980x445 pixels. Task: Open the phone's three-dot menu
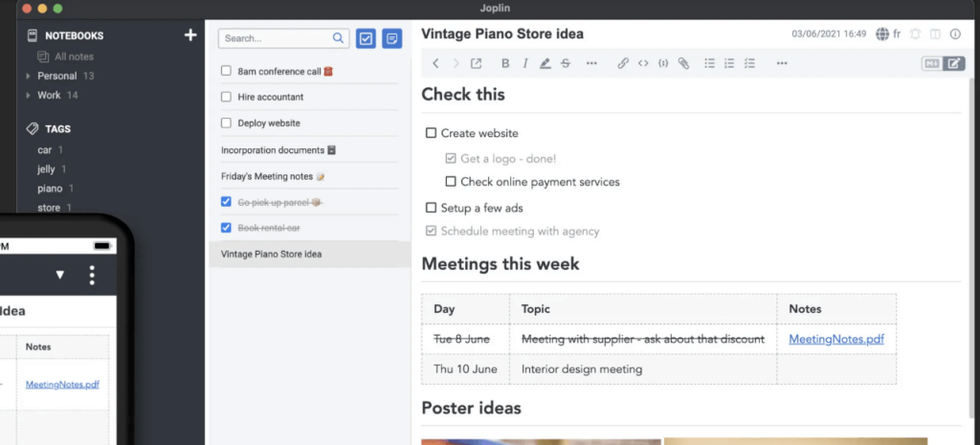[x=92, y=275]
